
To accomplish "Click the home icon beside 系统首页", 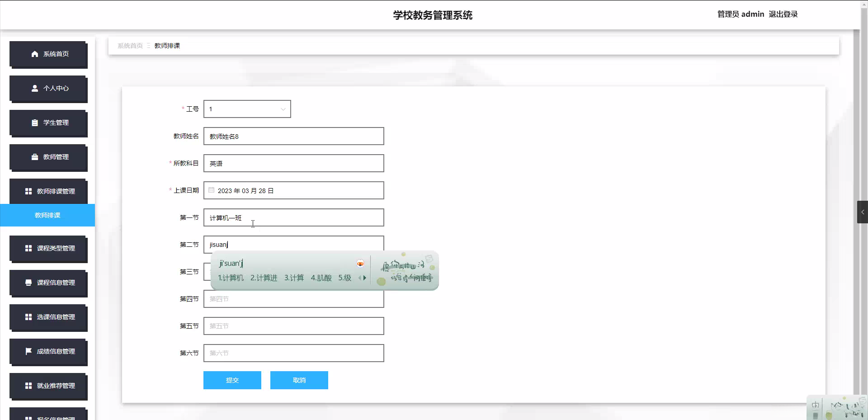I will (x=35, y=54).
